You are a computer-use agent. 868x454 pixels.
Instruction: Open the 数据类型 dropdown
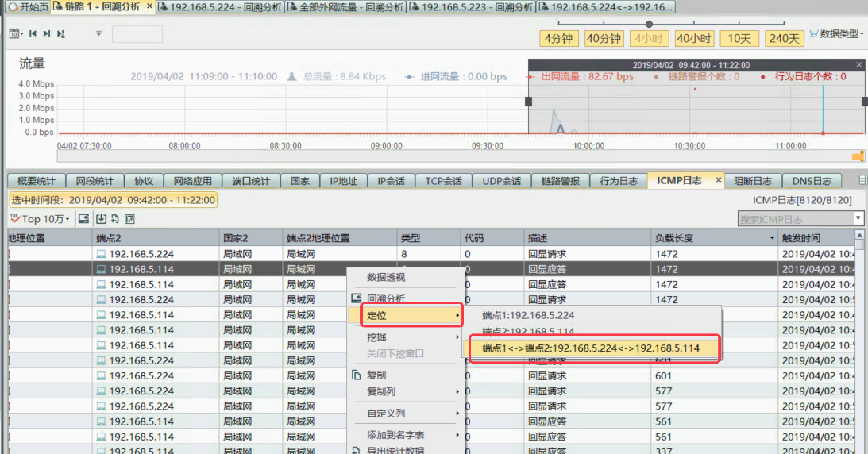coord(839,34)
